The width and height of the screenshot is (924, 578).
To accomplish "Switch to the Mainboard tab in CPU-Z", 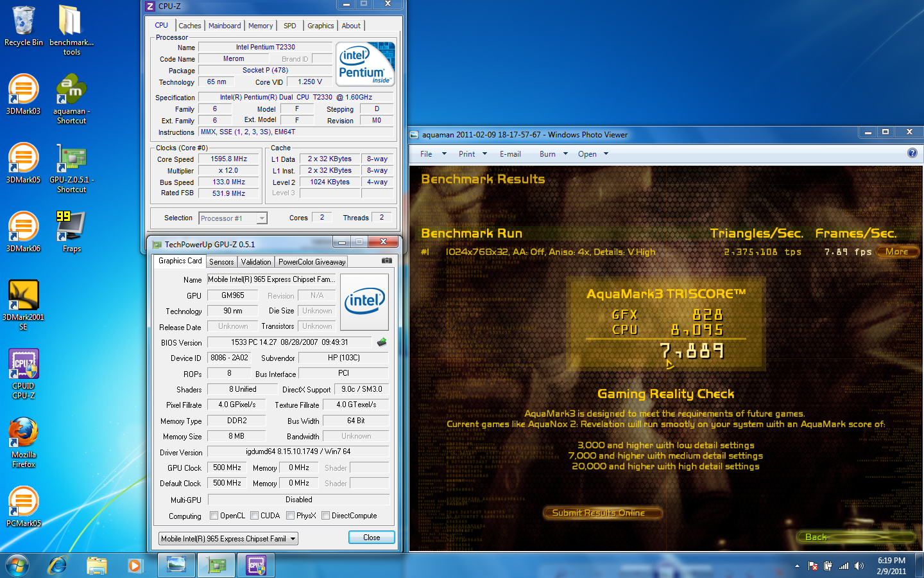I will click(225, 26).
